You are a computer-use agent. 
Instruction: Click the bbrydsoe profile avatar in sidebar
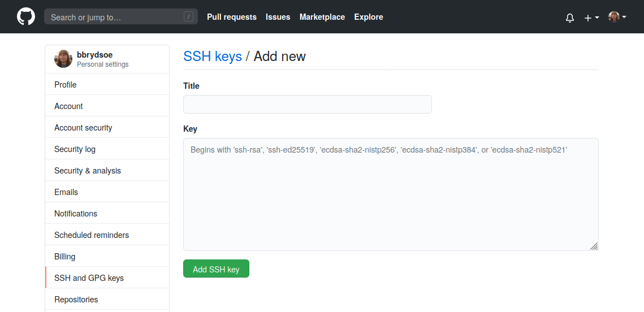tap(63, 59)
